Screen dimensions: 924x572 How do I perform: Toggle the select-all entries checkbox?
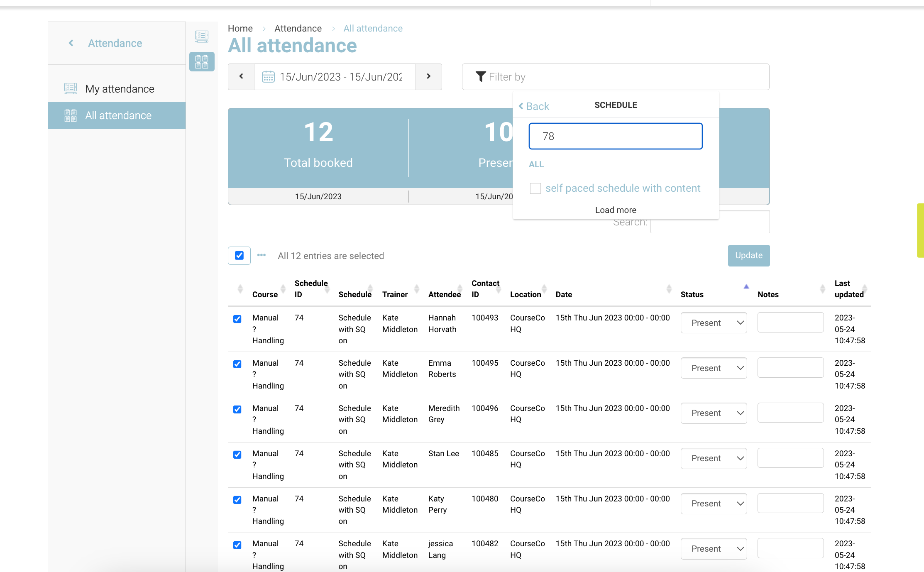[x=239, y=255]
